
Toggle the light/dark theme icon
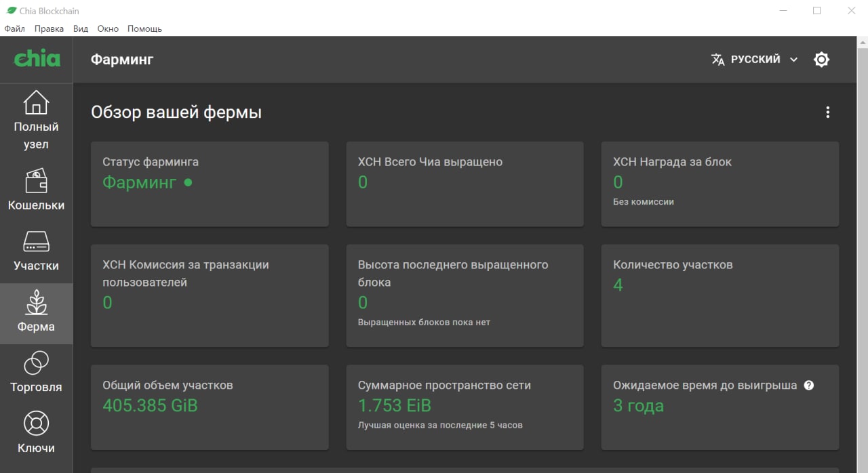pos(821,60)
